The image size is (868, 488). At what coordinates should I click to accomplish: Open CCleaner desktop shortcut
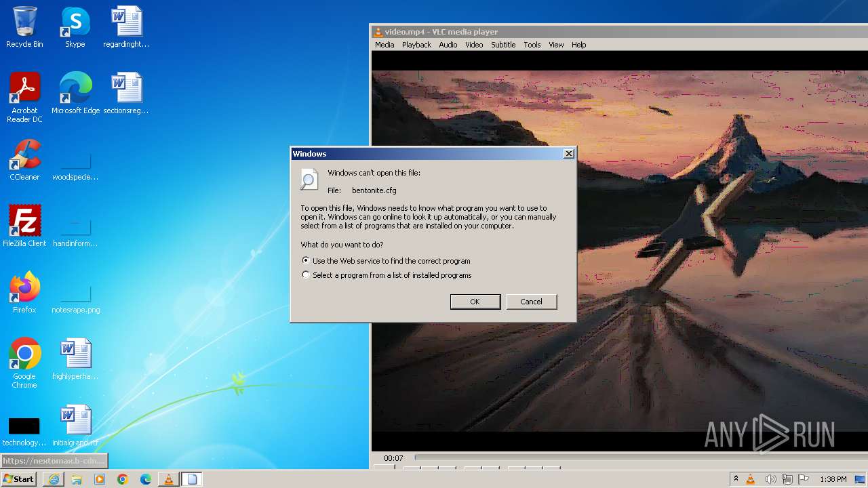24,160
